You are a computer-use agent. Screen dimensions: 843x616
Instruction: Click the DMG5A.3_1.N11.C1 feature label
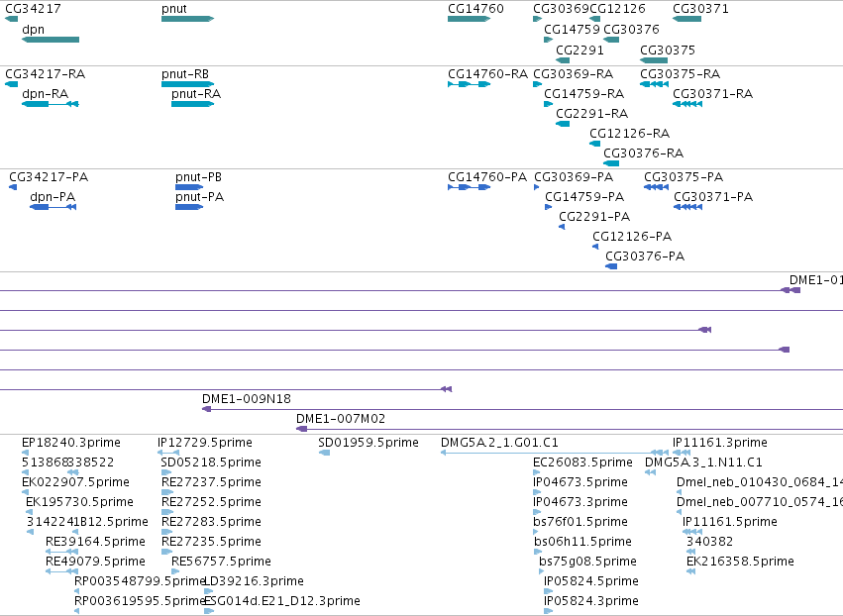point(703,462)
